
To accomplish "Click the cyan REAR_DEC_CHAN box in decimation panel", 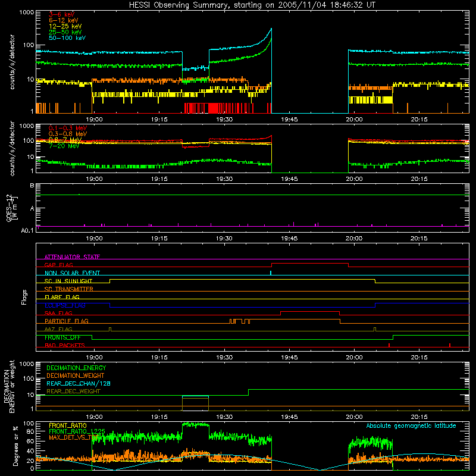I will click(196, 396).
